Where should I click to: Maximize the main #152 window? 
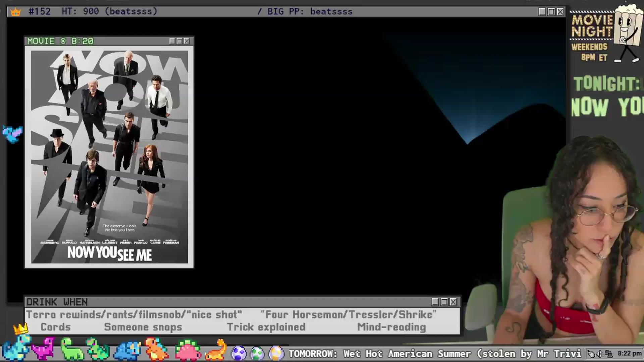click(x=551, y=12)
